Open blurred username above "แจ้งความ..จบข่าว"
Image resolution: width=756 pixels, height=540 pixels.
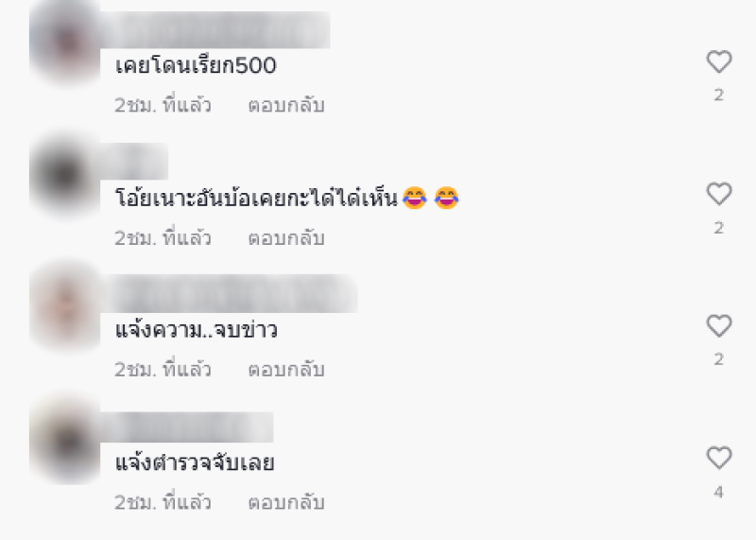(229, 294)
